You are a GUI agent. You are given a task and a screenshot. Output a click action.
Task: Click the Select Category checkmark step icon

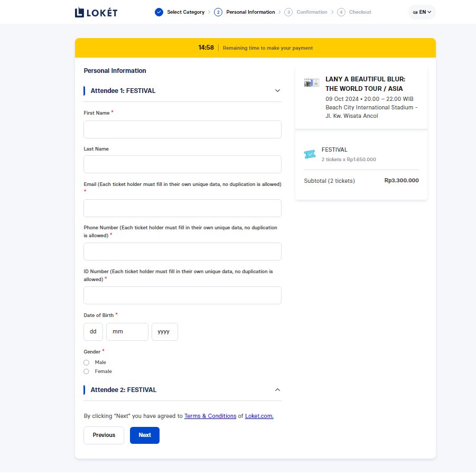(x=159, y=12)
